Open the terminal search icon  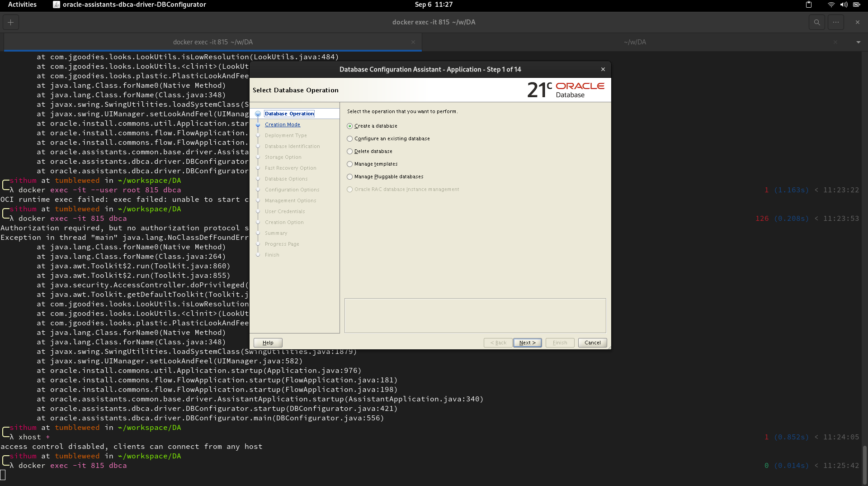point(817,22)
